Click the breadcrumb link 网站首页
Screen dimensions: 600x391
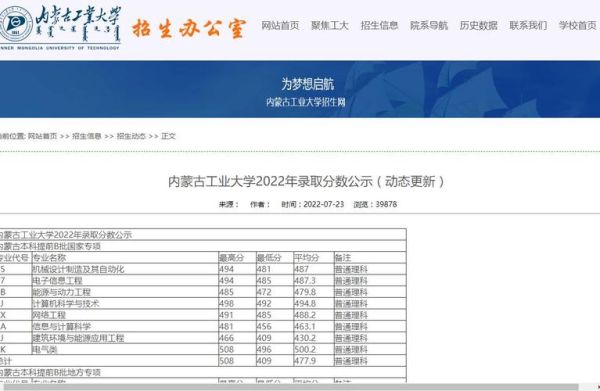(x=42, y=136)
